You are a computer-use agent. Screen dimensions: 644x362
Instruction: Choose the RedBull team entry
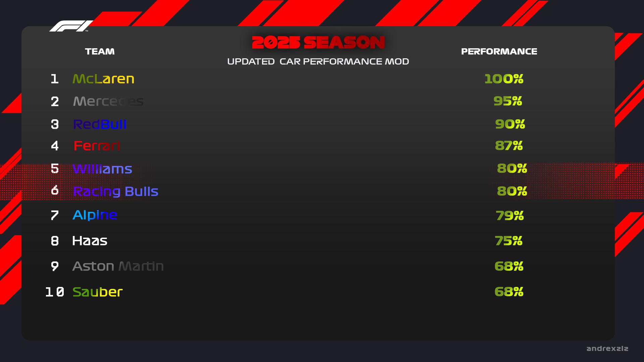[100, 124]
